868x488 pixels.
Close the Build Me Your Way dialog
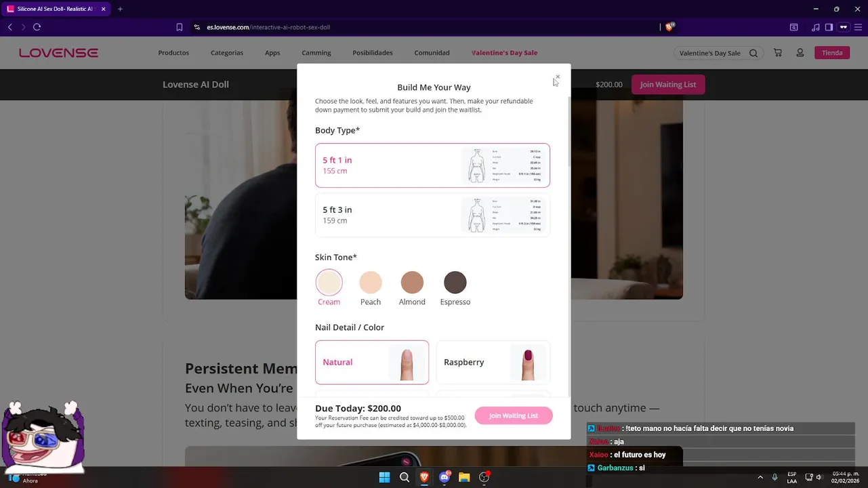pyautogui.click(x=557, y=77)
